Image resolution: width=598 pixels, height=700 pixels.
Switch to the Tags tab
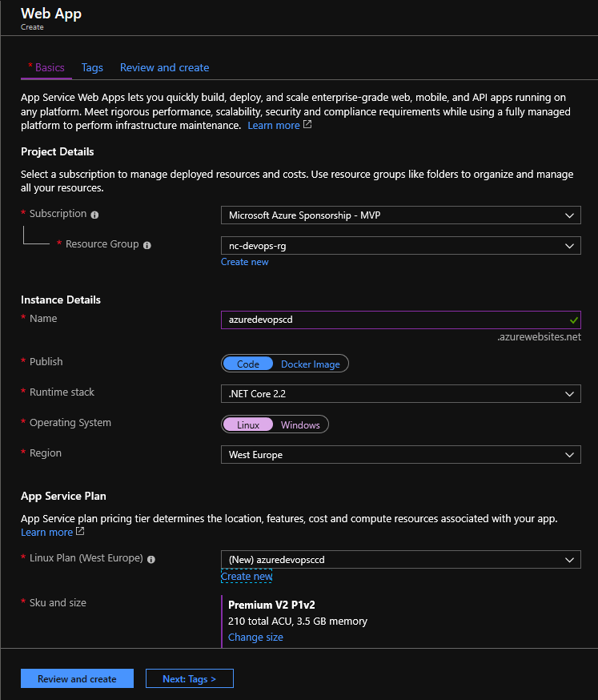tap(92, 68)
